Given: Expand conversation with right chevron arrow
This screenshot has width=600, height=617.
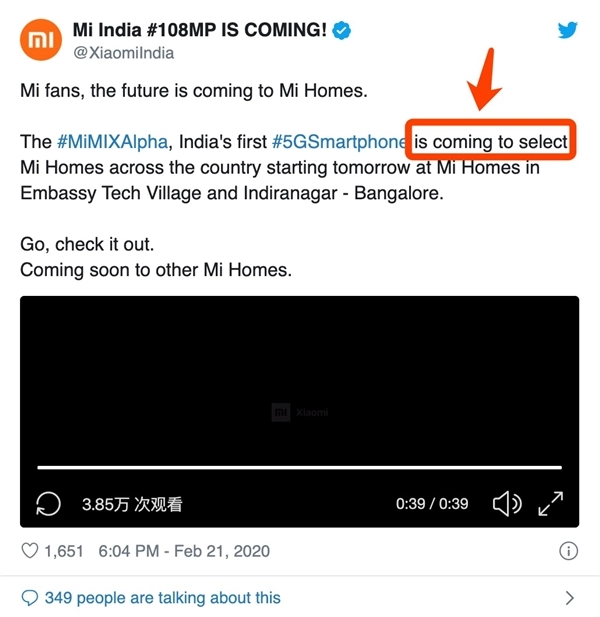Looking at the screenshot, I should pyautogui.click(x=569, y=598).
